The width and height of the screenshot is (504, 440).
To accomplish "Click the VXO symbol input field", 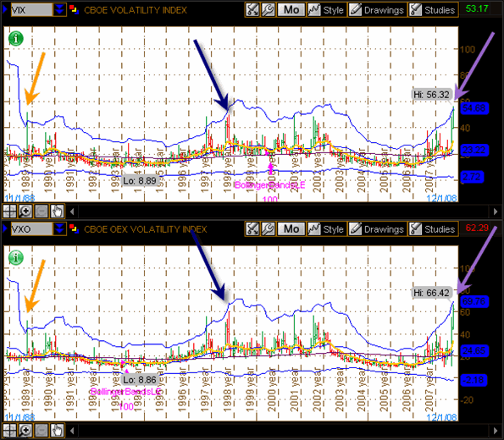I will click(31, 229).
